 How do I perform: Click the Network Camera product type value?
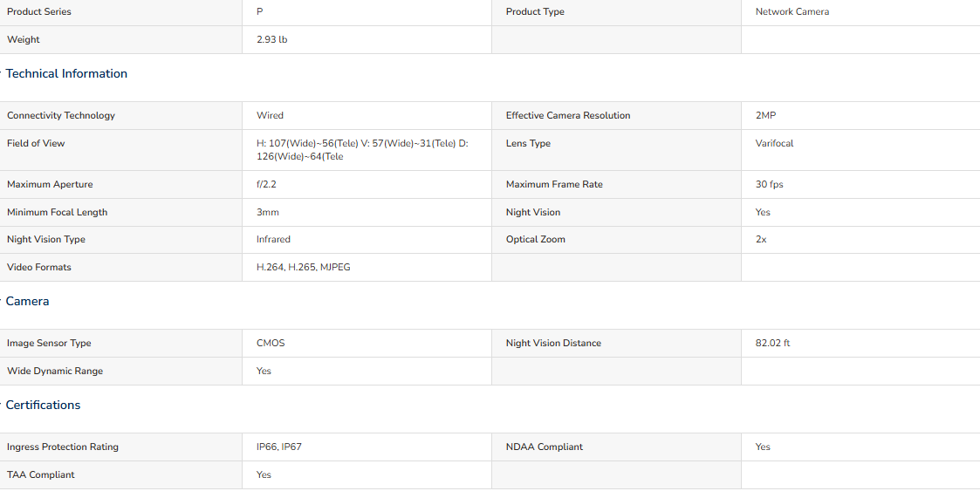792,12
